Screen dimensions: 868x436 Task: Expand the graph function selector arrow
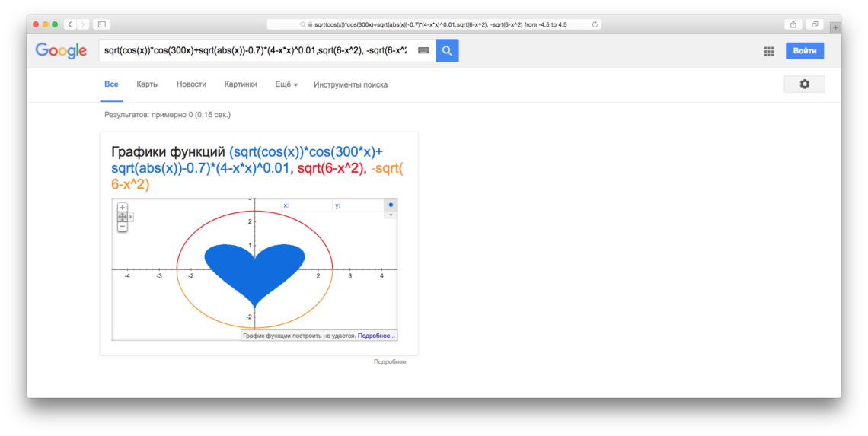coord(391,215)
